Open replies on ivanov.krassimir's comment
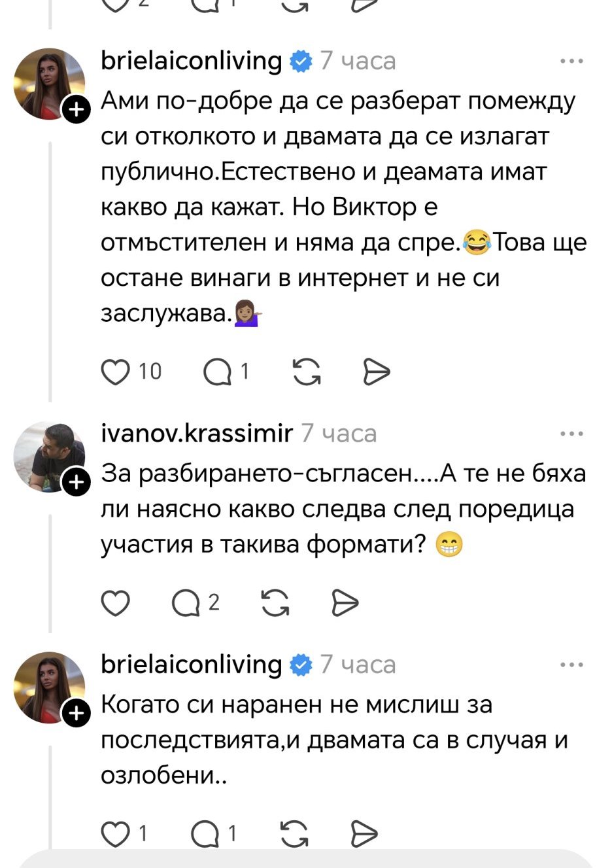 pyautogui.click(x=186, y=602)
